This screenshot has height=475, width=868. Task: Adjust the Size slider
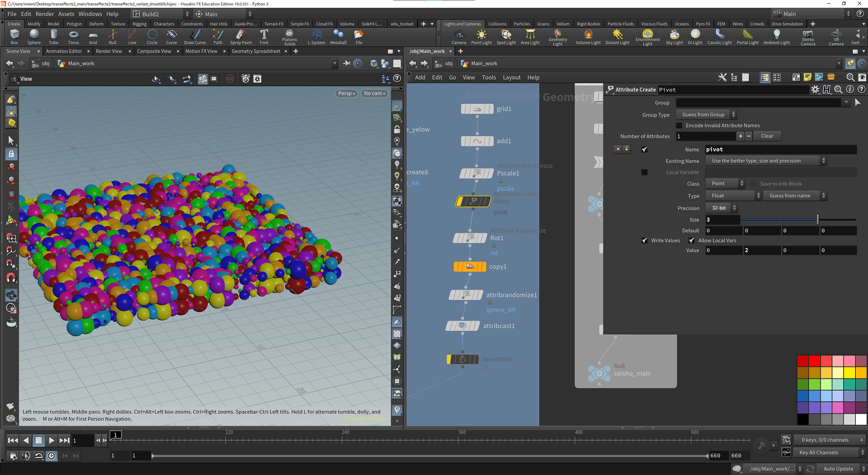[799, 219]
